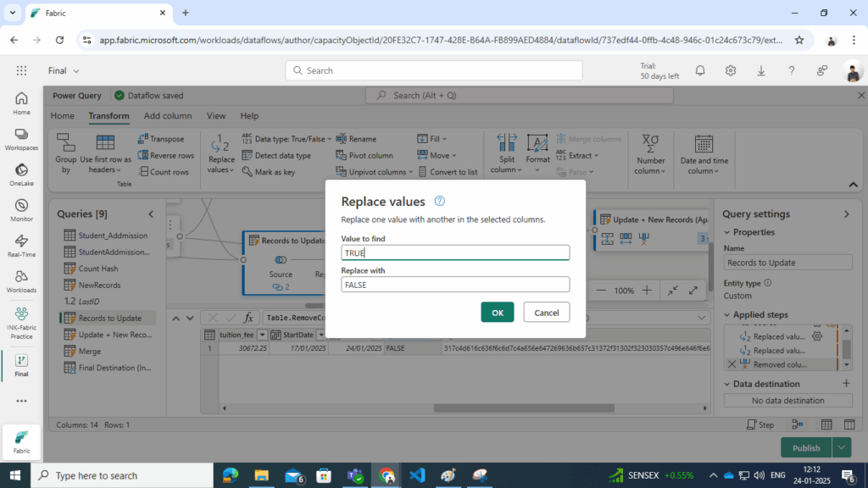Click the download icon in header
Image resolution: width=868 pixels, height=488 pixels.
tap(761, 71)
